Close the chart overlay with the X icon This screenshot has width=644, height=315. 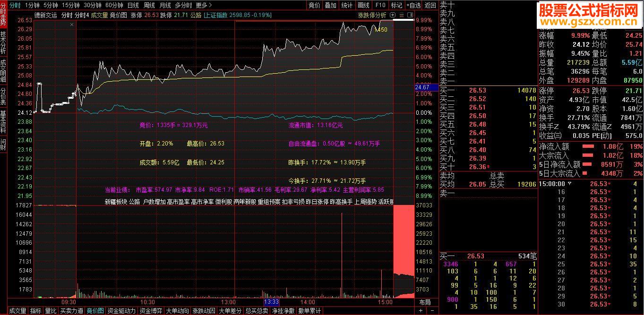(71, 24)
